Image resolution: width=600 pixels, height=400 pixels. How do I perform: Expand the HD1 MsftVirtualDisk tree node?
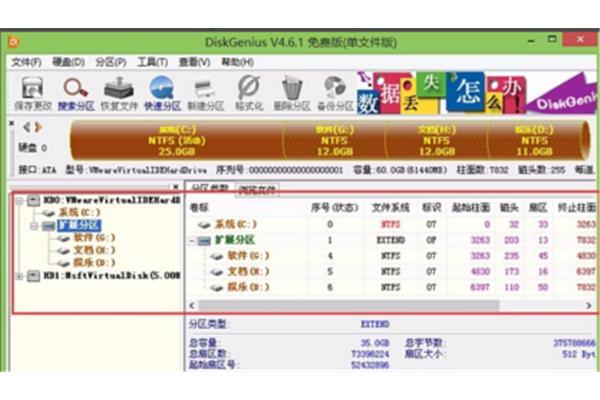pyautogui.click(x=19, y=276)
